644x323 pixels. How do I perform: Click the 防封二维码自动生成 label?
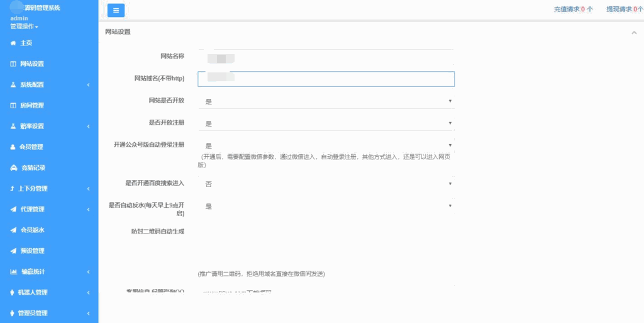(158, 231)
